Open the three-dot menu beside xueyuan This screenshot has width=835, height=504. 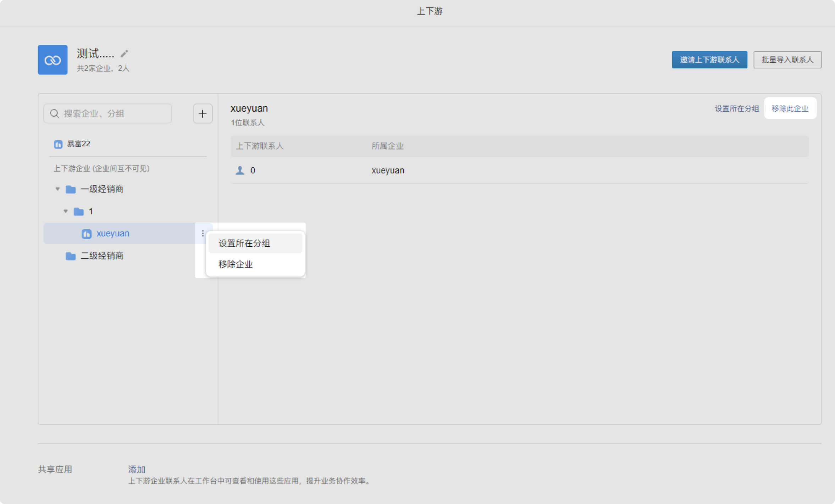(203, 233)
